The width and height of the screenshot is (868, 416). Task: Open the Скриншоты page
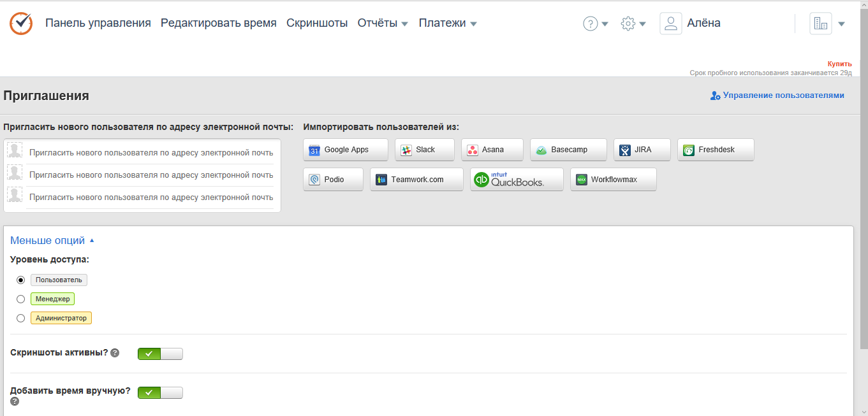pyautogui.click(x=317, y=24)
